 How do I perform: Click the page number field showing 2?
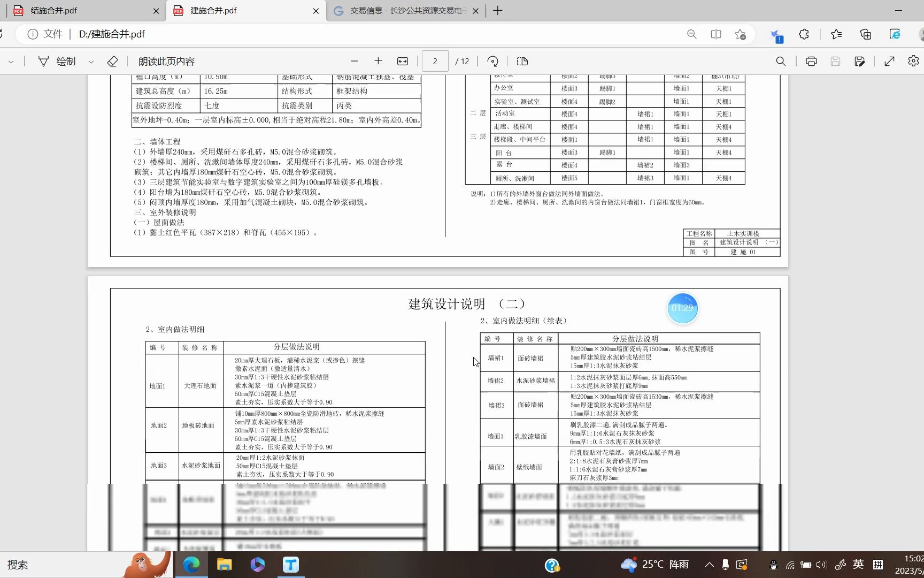(x=435, y=62)
